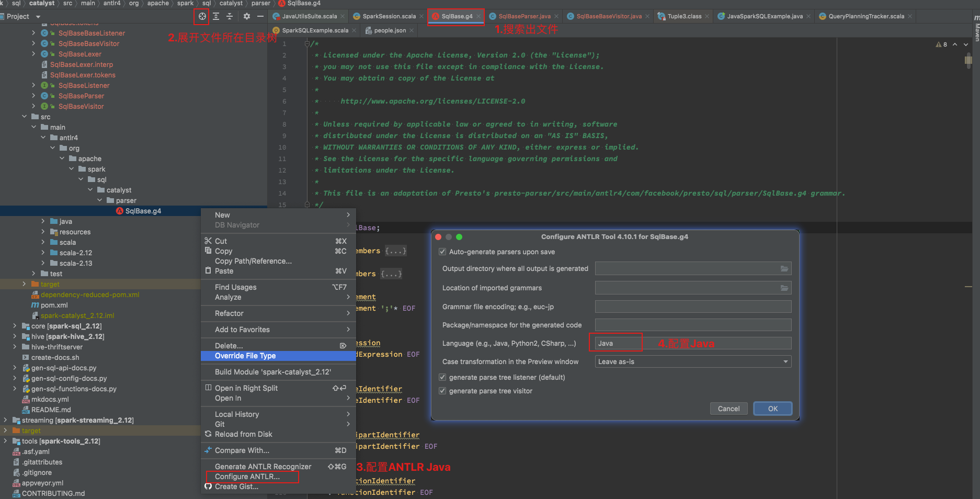The width and height of the screenshot is (980, 499).
Task: Open the Maven side tool window
Action: pyautogui.click(x=976, y=29)
